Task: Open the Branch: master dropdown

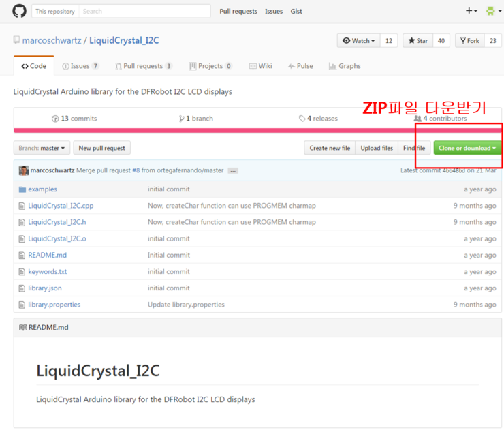Action: pyautogui.click(x=42, y=148)
